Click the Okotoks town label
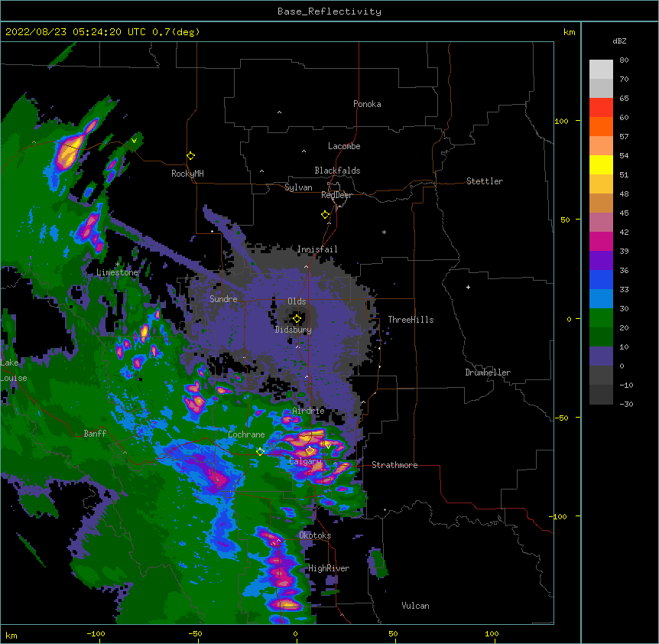This screenshot has height=644, width=659. click(x=315, y=535)
